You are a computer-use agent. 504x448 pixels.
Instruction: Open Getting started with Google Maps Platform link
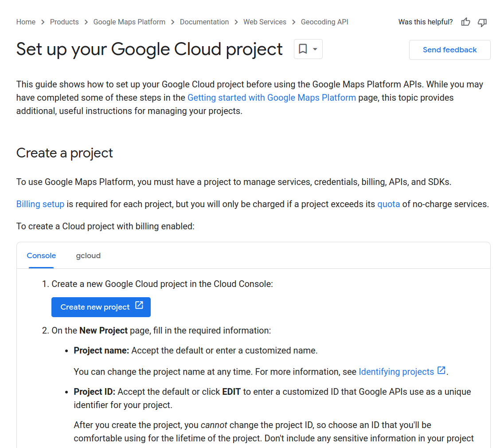point(271,98)
